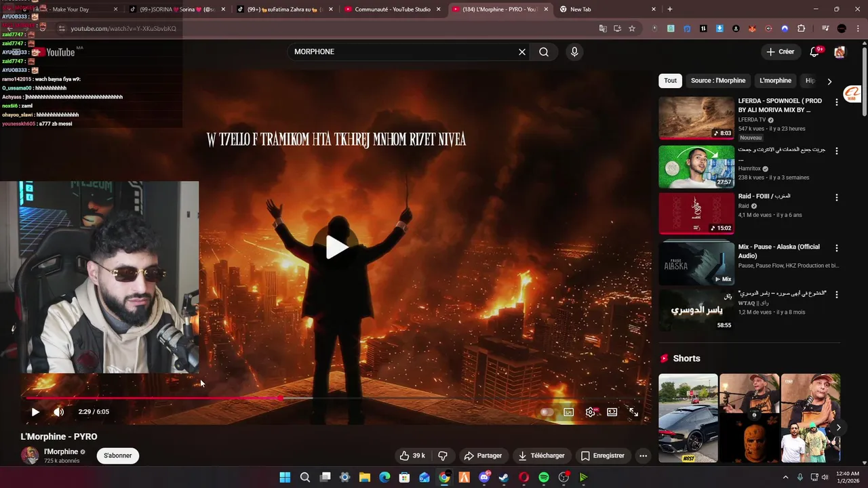Open YouTube notifications bell
The width and height of the screenshot is (868, 488).
[815, 52]
